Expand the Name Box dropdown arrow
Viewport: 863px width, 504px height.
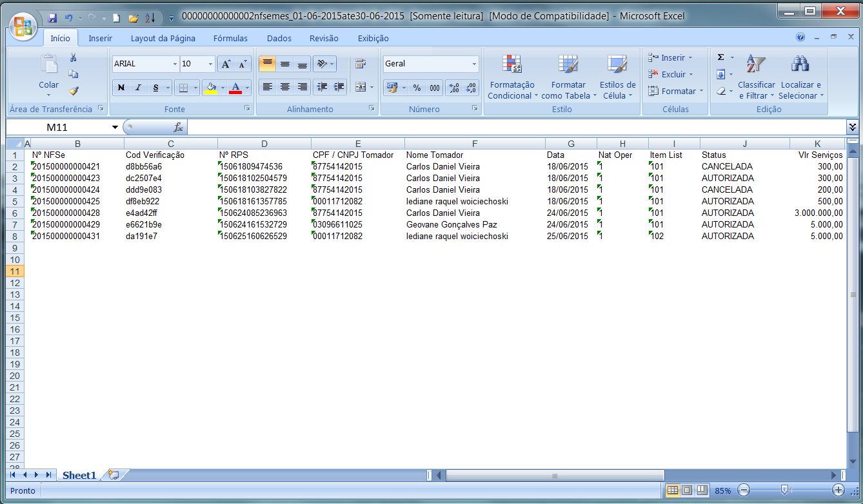(x=115, y=128)
